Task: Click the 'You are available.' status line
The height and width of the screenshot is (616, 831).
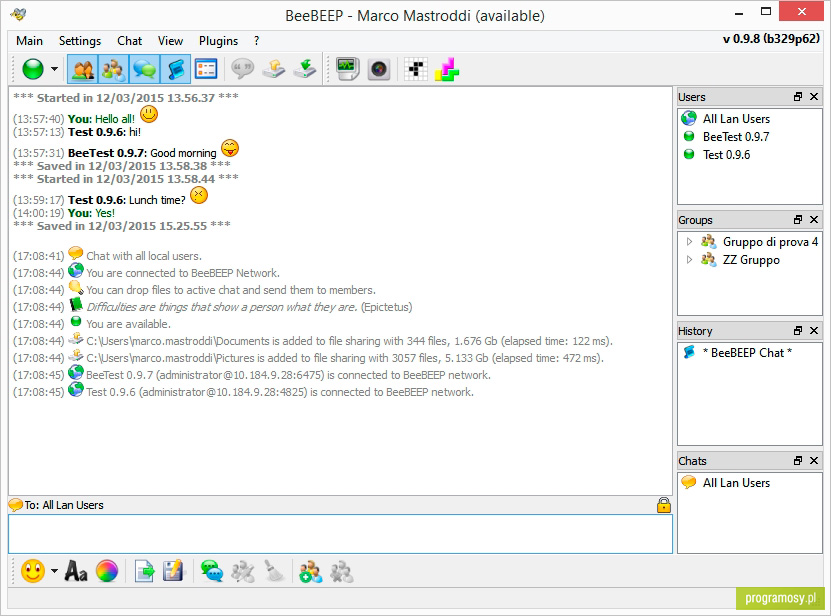Action: 128,324
